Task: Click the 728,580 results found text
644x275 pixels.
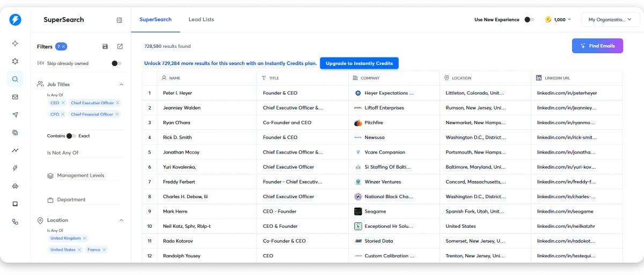Action: 167,46
